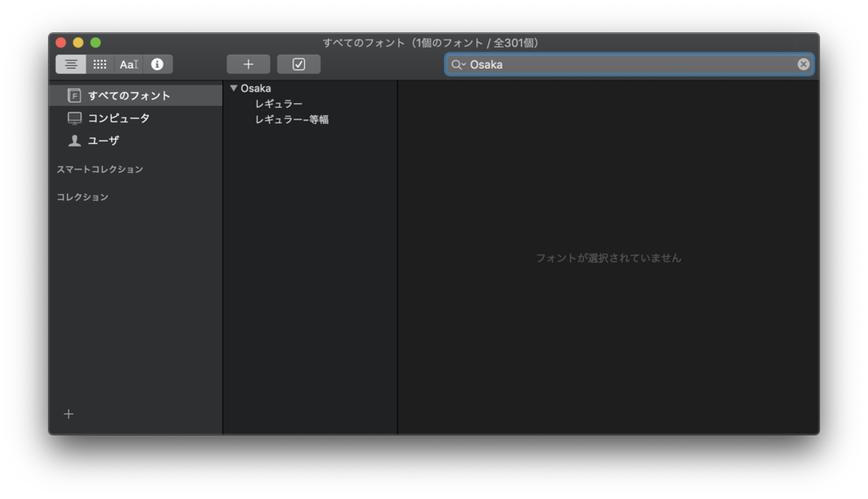Select the レギュラー typeface of Osaka
The height and width of the screenshot is (499, 868).
pyautogui.click(x=273, y=103)
